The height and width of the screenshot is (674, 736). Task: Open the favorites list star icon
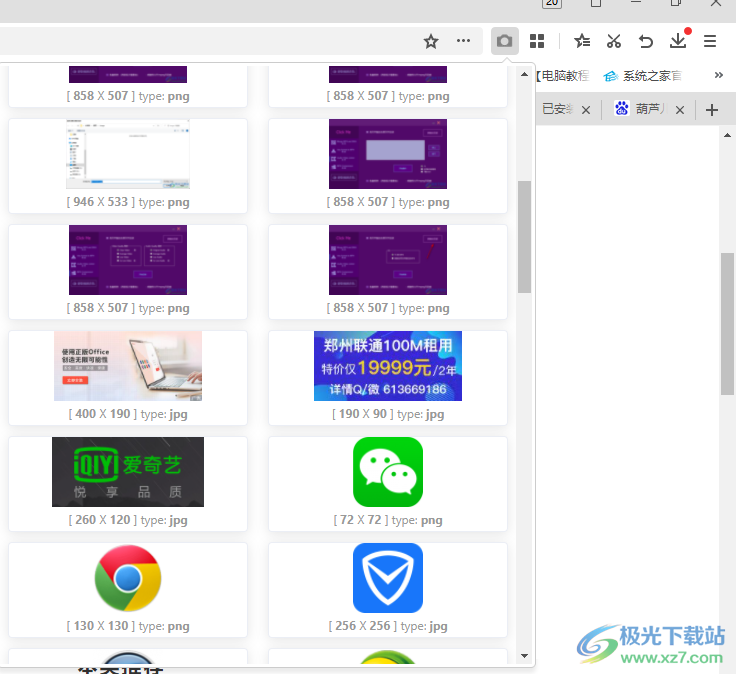point(582,41)
